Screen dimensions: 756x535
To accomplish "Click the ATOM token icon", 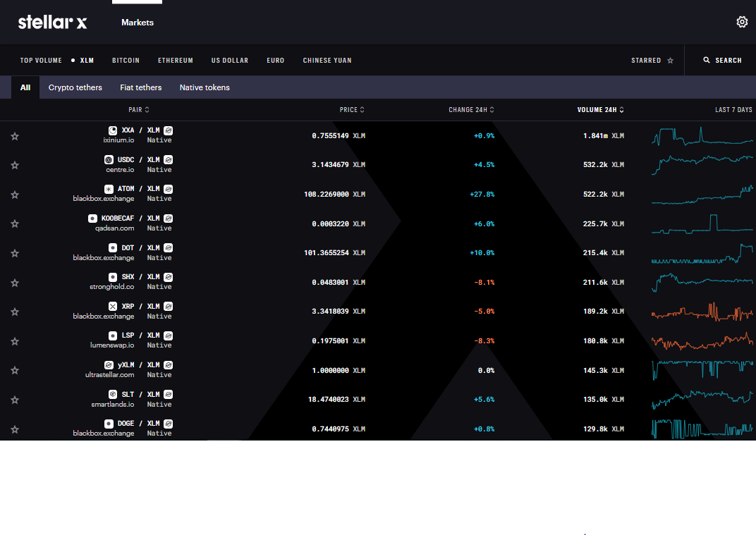I will 109,189.
